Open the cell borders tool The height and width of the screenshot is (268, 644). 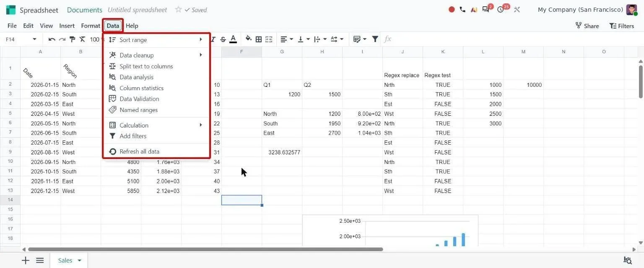click(259, 39)
